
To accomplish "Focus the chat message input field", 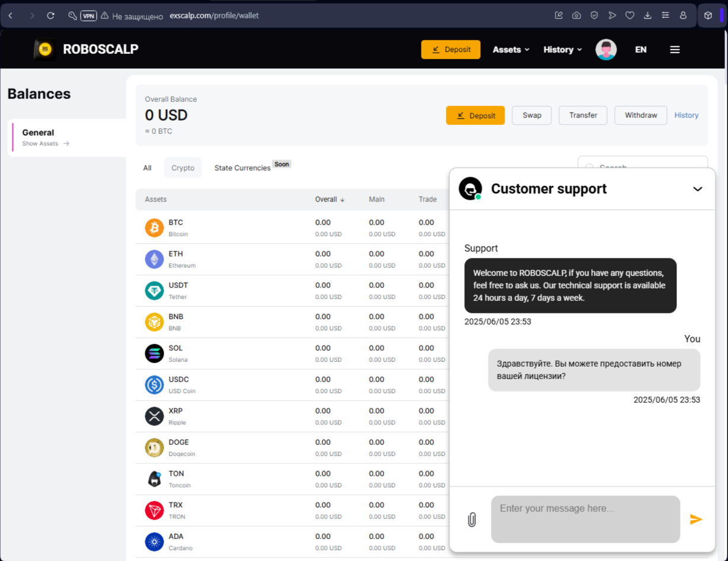I will coord(585,520).
